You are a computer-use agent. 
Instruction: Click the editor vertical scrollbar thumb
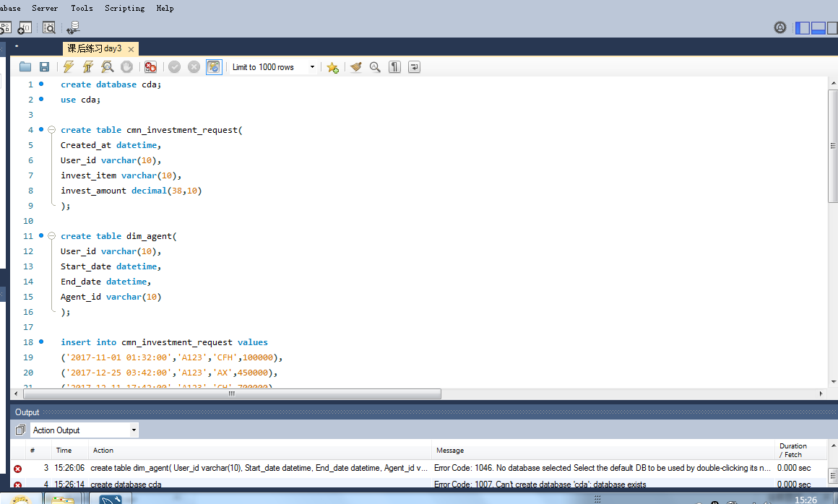[x=833, y=146]
